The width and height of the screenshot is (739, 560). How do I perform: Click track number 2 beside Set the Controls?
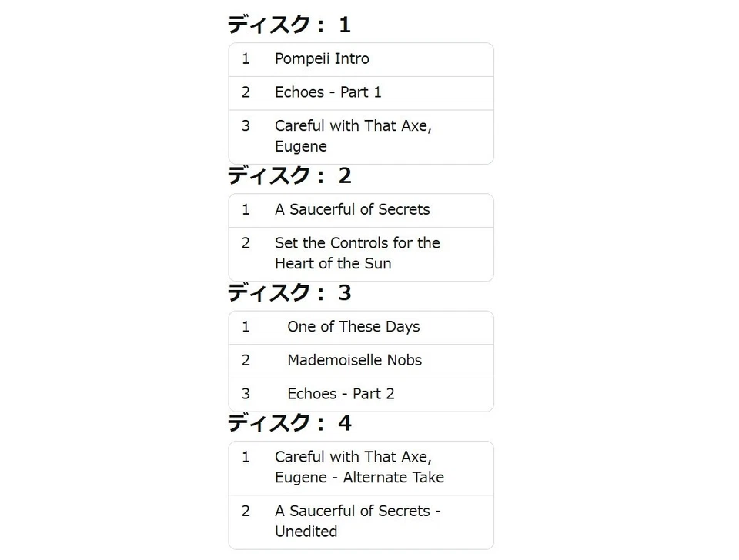click(246, 243)
